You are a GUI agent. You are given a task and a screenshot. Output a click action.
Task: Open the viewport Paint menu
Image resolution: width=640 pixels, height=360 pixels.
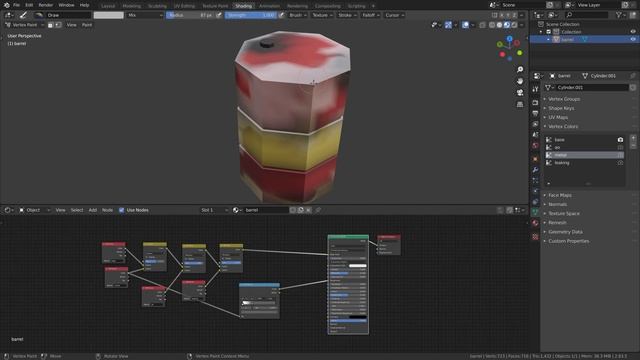[x=87, y=25]
